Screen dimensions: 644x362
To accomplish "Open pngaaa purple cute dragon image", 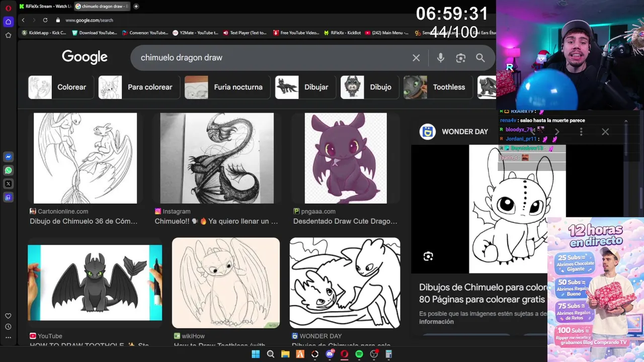I will (346, 158).
